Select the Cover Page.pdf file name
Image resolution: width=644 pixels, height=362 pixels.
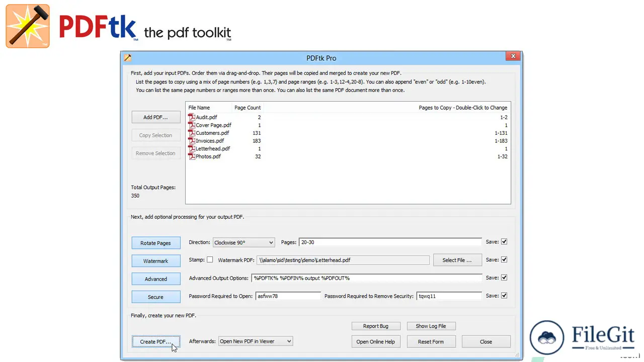point(214,125)
